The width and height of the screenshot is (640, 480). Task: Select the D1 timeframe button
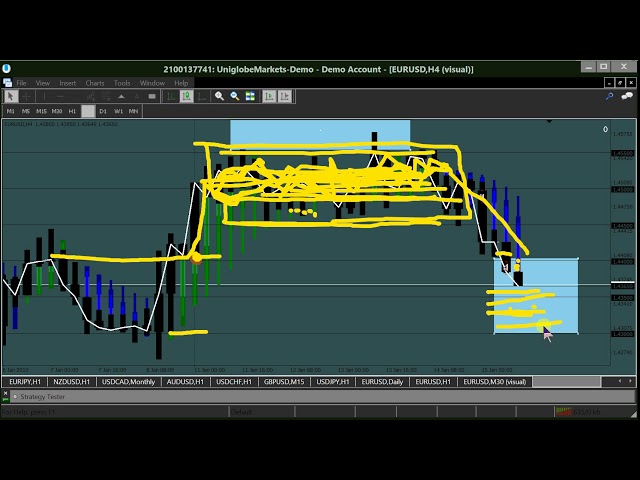click(102, 111)
